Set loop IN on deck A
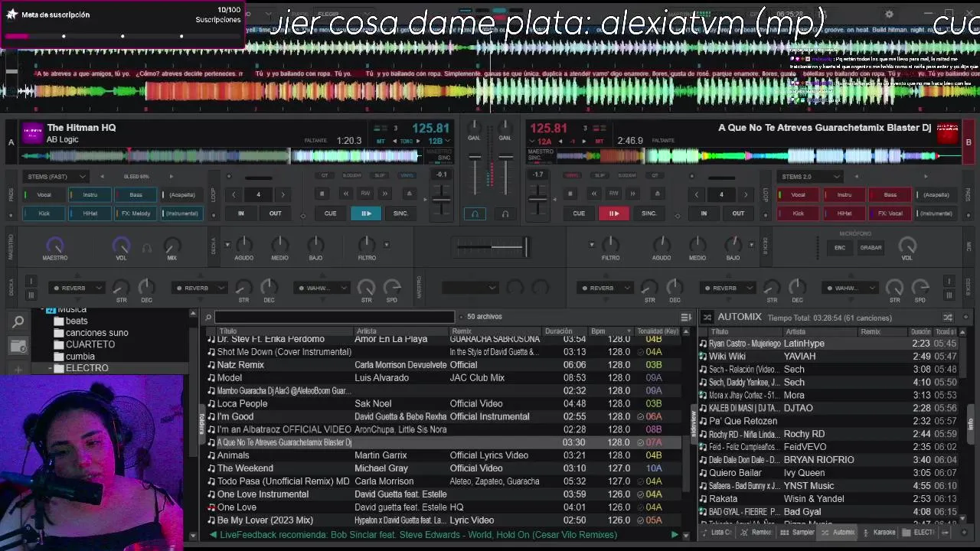Screen dimensions: 980x551 241,214
